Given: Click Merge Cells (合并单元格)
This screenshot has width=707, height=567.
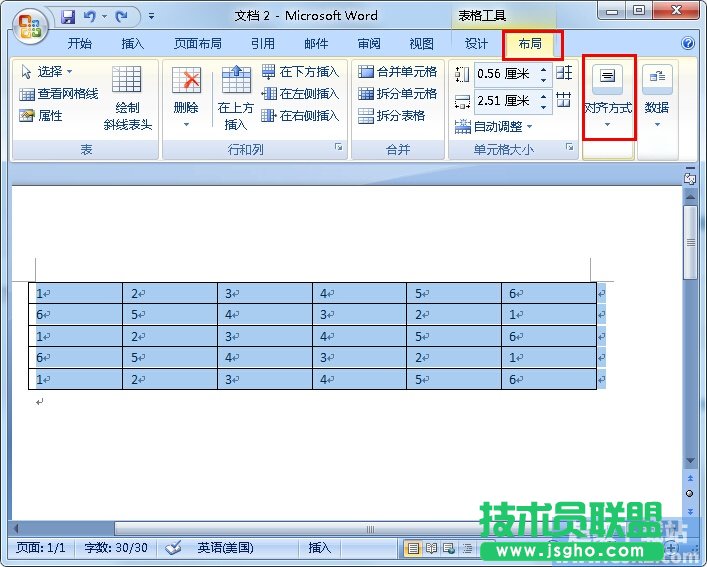Looking at the screenshot, I should [x=397, y=72].
